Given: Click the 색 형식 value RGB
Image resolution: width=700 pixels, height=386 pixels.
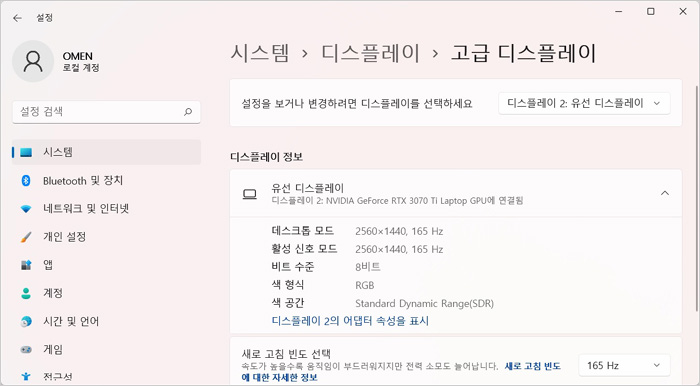Looking at the screenshot, I should coord(365,285).
